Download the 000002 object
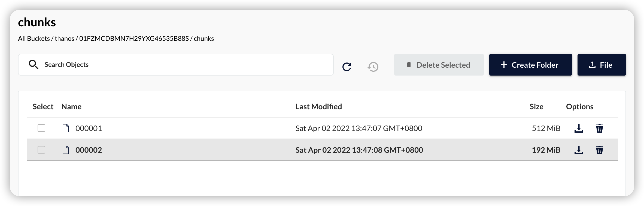Image resolution: width=644 pixels, height=206 pixels. click(579, 150)
